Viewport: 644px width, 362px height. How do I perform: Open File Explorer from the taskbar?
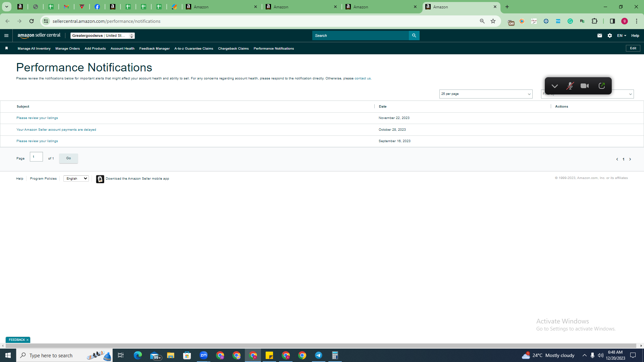[171, 355]
